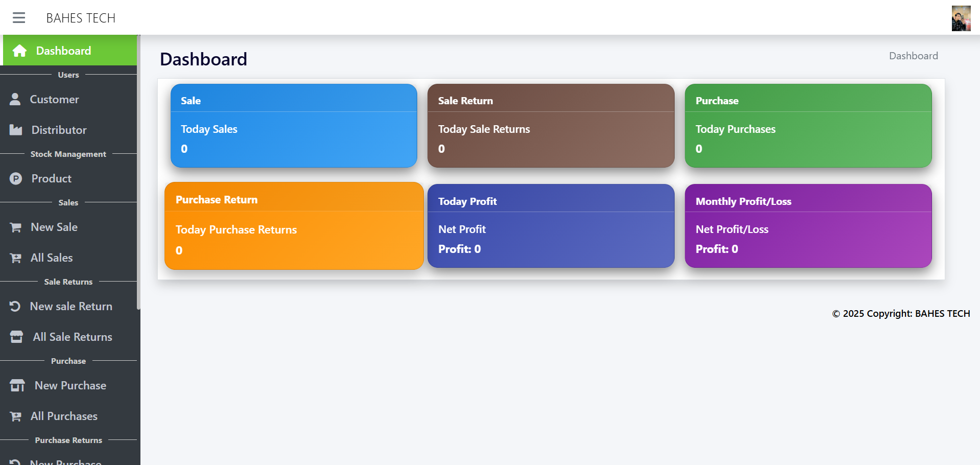Select the green Purchase card
The width and height of the screenshot is (980, 465).
808,126
